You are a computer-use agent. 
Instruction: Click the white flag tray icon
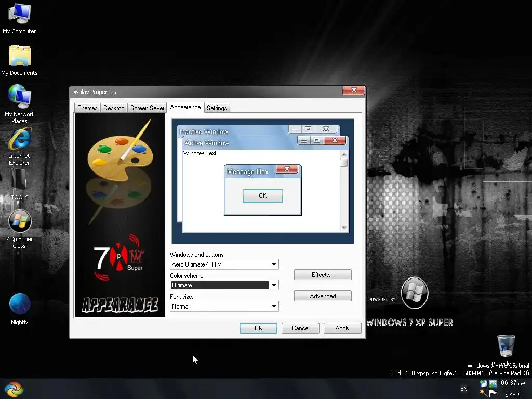pyautogui.click(x=493, y=393)
